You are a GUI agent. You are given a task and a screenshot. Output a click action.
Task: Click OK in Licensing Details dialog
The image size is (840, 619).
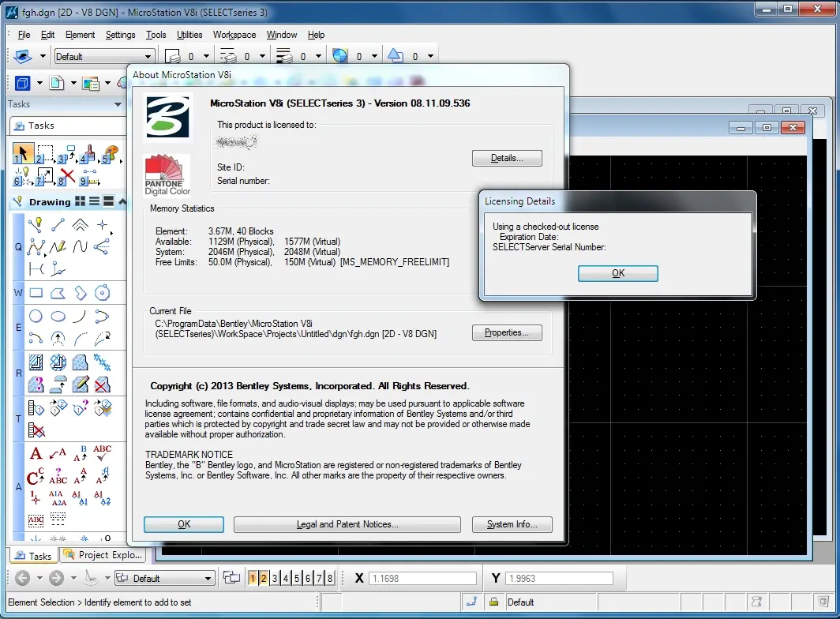tap(617, 273)
